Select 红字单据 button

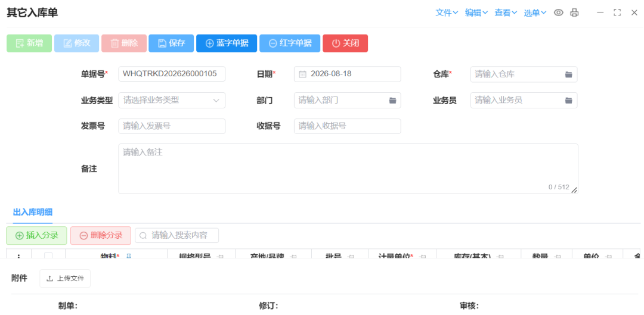pyautogui.click(x=290, y=43)
